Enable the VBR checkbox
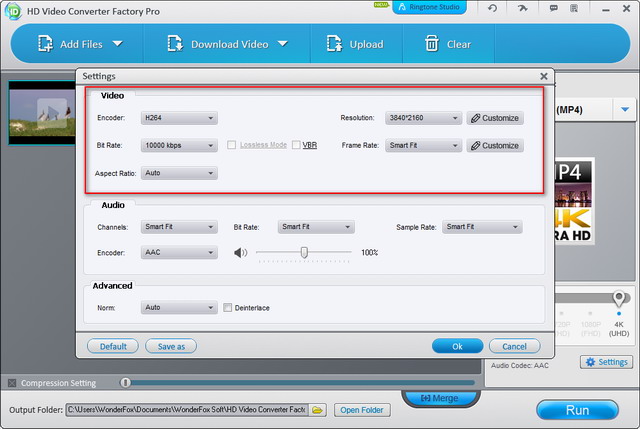Screen dimensions: 640x429 point(297,145)
